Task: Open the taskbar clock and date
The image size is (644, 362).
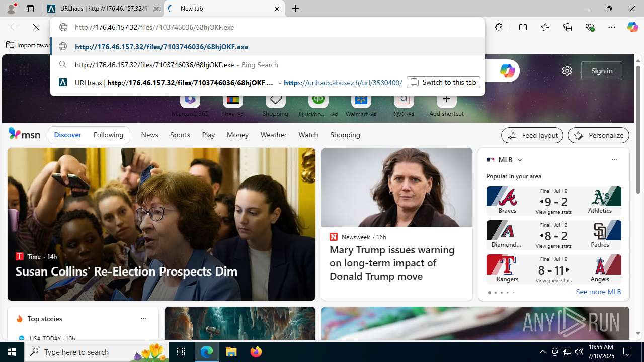Action: [x=601, y=352]
